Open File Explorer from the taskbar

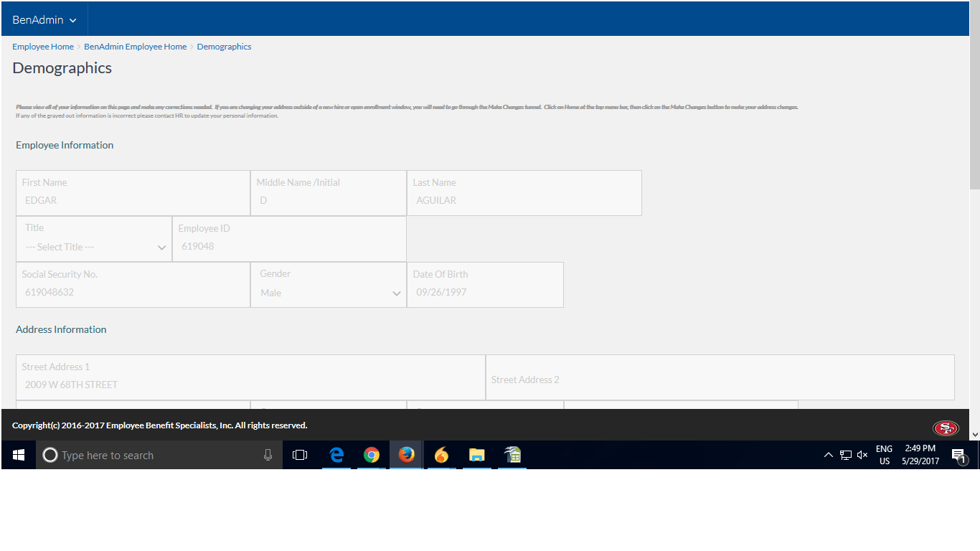(477, 455)
